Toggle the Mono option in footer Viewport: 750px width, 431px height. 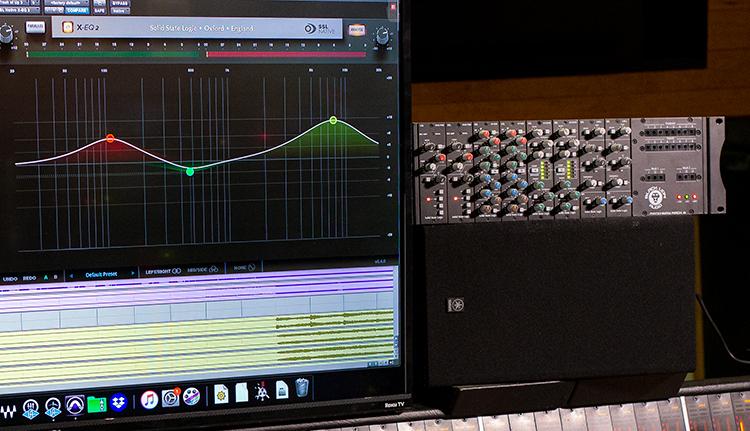pyautogui.click(x=244, y=268)
